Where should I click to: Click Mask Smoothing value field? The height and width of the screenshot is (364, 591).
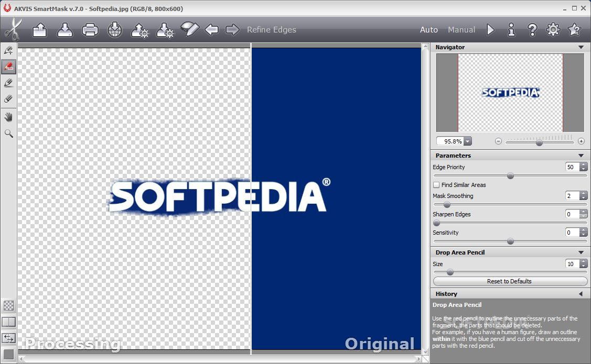(572, 196)
